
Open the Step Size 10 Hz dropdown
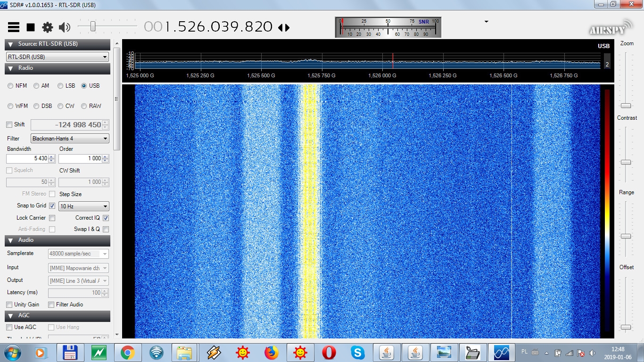[x=84, y=206]
